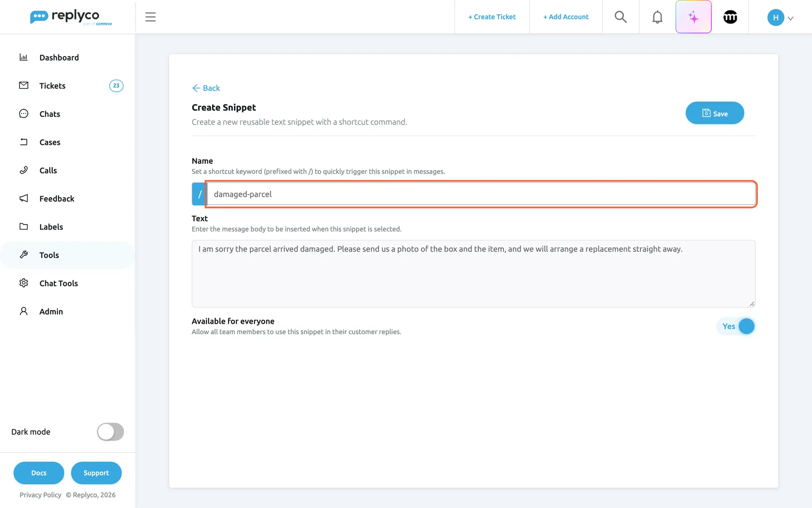812x508 pixels.
Task: Click + Create Ticket
Action: tap(492, 17)
